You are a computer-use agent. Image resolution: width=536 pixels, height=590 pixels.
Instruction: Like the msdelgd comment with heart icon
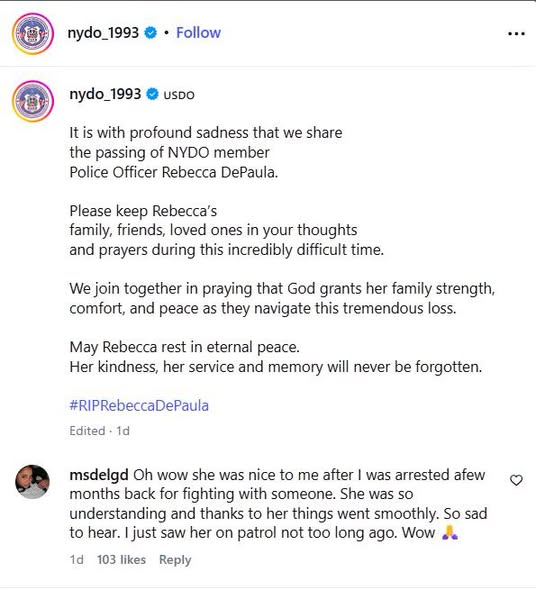(x=516, y=480)
